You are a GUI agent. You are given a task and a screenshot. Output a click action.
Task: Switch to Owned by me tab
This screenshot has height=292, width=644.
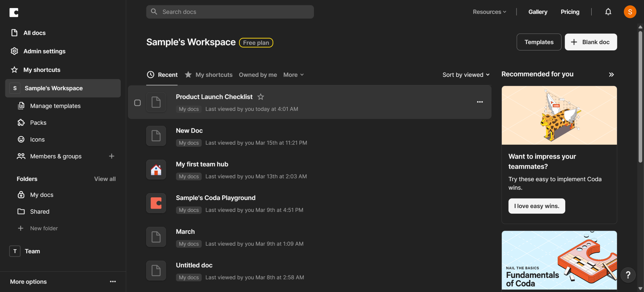(258, 75)
